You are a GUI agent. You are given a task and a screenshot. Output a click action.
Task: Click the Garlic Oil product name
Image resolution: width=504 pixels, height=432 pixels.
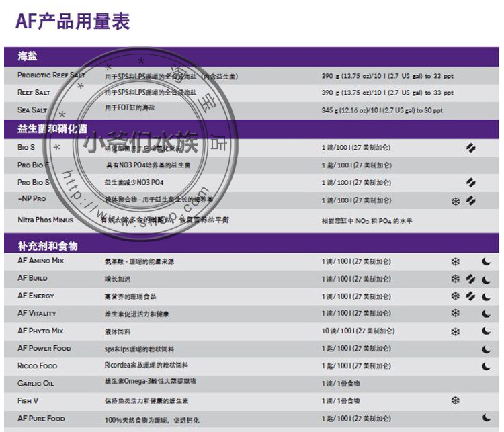coord(36,384)
